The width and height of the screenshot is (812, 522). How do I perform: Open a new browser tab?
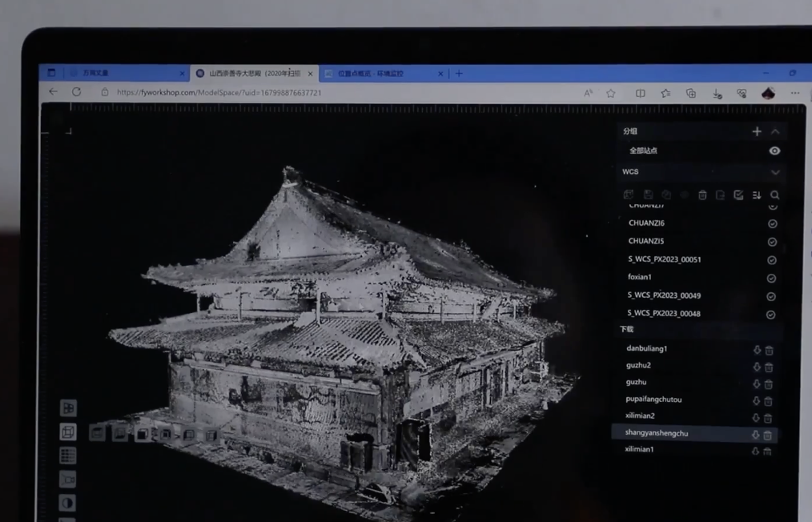pos(459,73)
